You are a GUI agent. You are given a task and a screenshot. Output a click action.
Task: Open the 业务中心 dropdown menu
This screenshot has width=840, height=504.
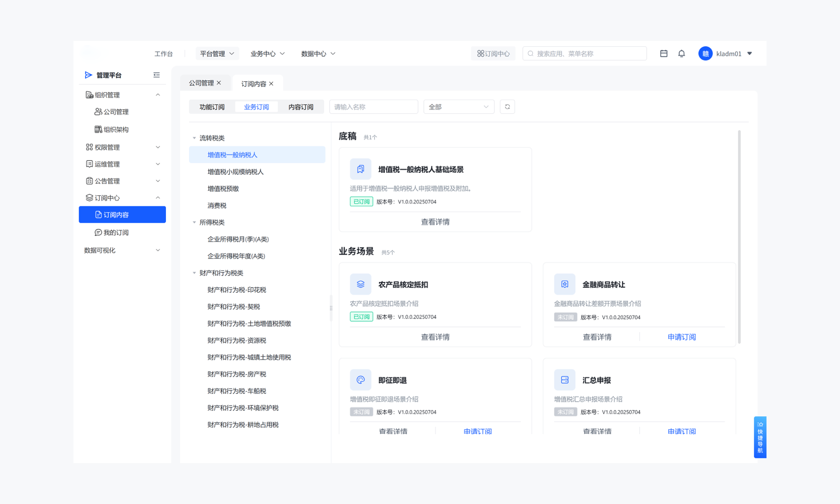268,54
